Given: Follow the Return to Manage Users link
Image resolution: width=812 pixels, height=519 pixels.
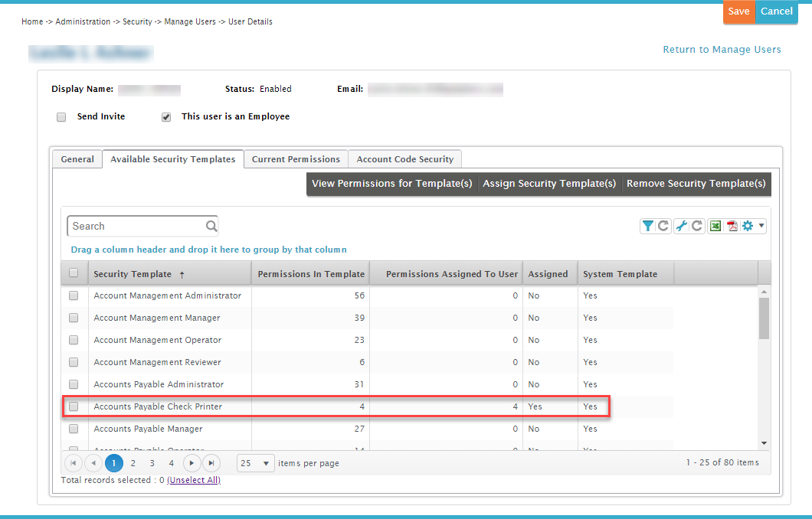Looking at the screenshot, I should [x=722, y=50].
